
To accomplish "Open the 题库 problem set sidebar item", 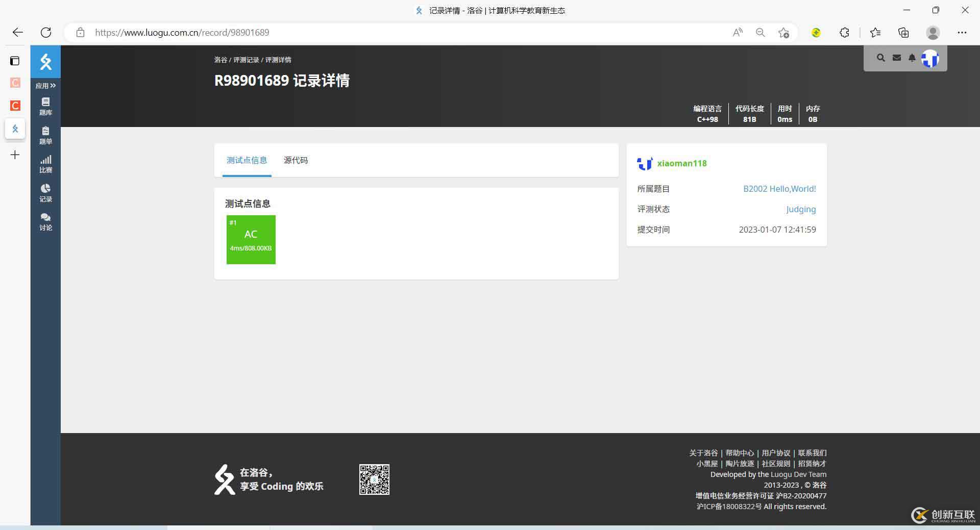I will coord(45,107).
